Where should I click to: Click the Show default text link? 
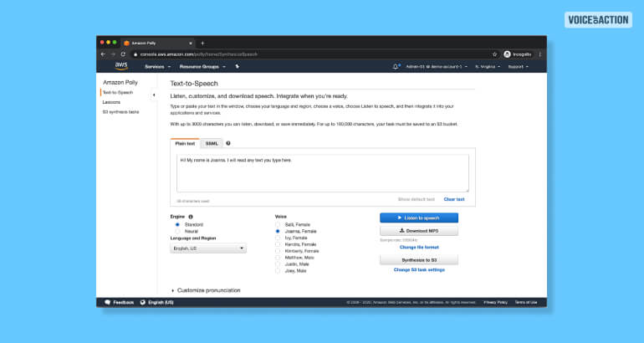coord(416,199)
